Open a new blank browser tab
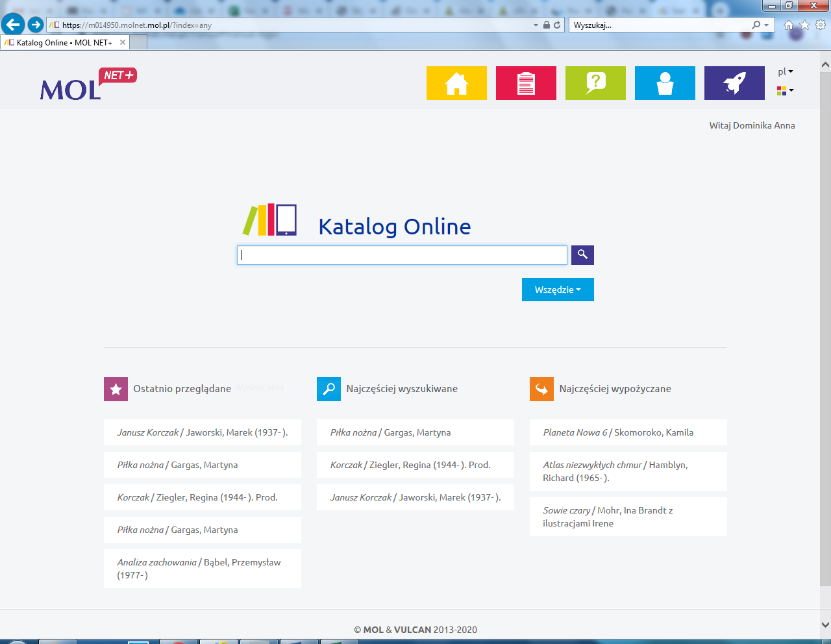The image size is (831, 644). [138, 42]
